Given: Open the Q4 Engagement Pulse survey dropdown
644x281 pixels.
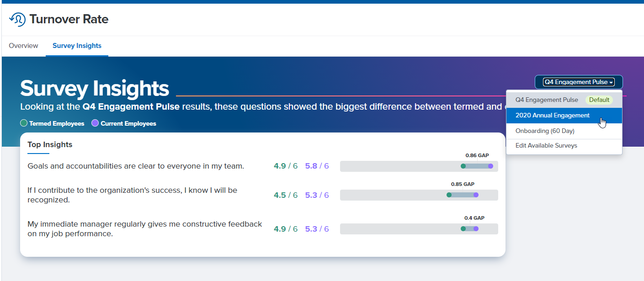Looking at the screenshot, I should pos(578,82).
